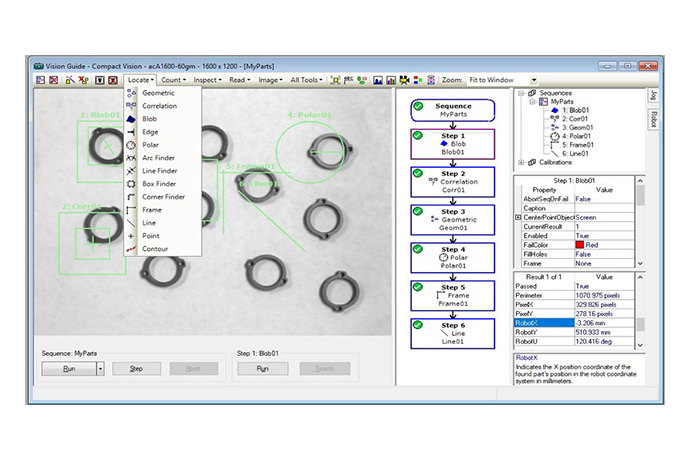Open the All Tools menu
The height and width of the screenshot is (460, 690).
click(x=305, y=79)
